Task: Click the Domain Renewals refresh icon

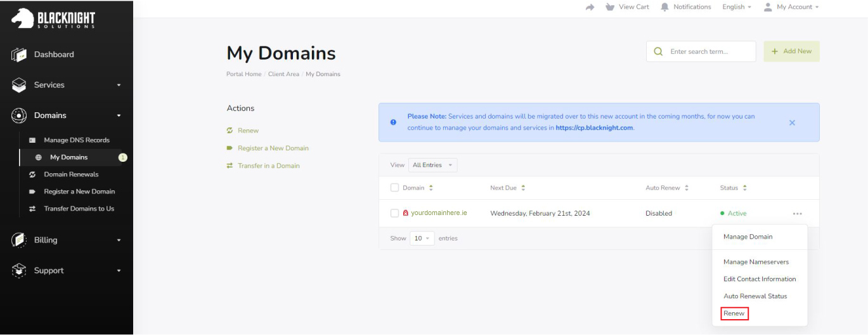Action: coord(32,174)
